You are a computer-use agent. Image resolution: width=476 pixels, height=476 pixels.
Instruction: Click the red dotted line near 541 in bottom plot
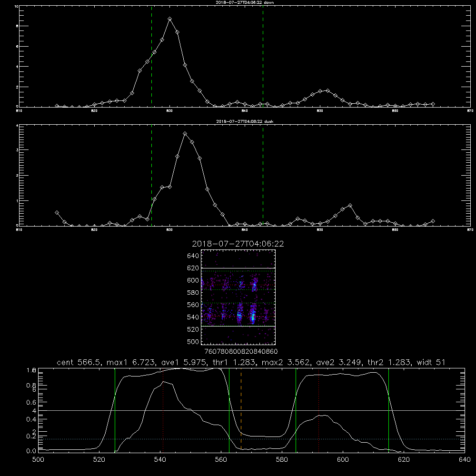163,410
